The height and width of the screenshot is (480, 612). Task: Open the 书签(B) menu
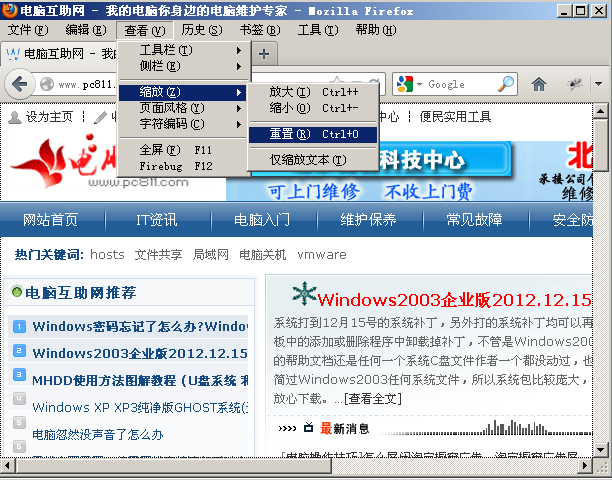pos(260,30)
